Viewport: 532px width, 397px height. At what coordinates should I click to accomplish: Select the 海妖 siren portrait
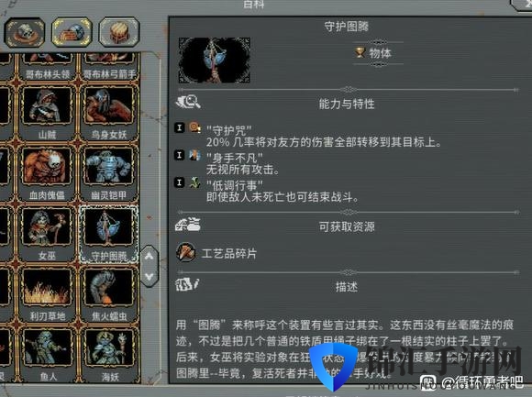[108, 355]
